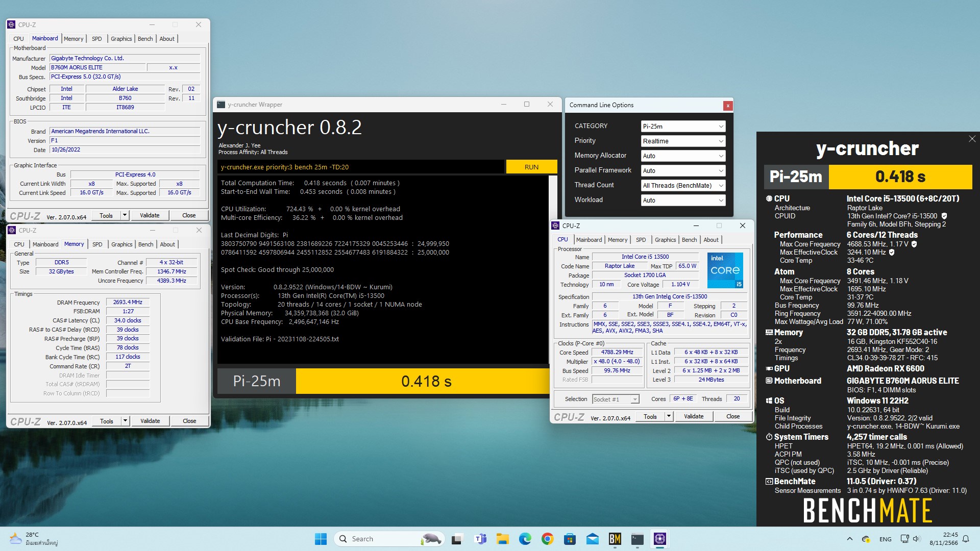Open the Priority dropdown showing Realtime
Screen dimensions: 980x551
683,141
